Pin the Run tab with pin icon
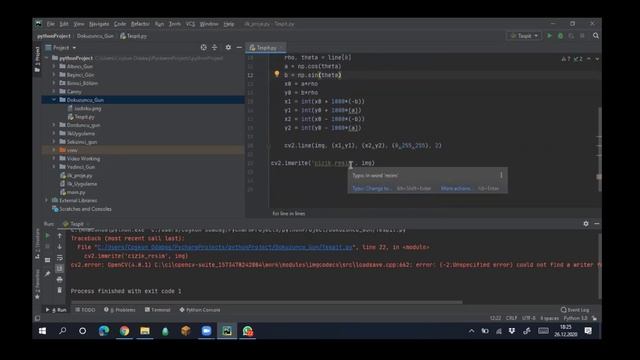Viewport: 640px width, 360px height. 48,273
